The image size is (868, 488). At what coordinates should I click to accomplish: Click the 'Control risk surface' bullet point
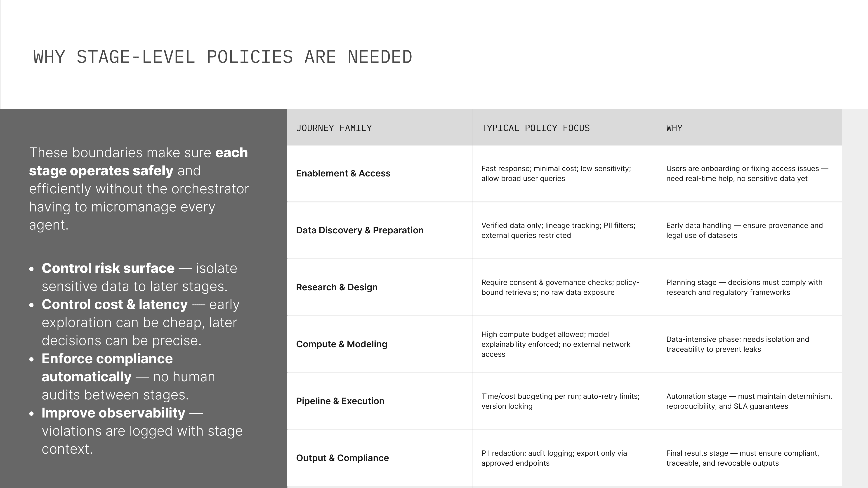[139, 277]
